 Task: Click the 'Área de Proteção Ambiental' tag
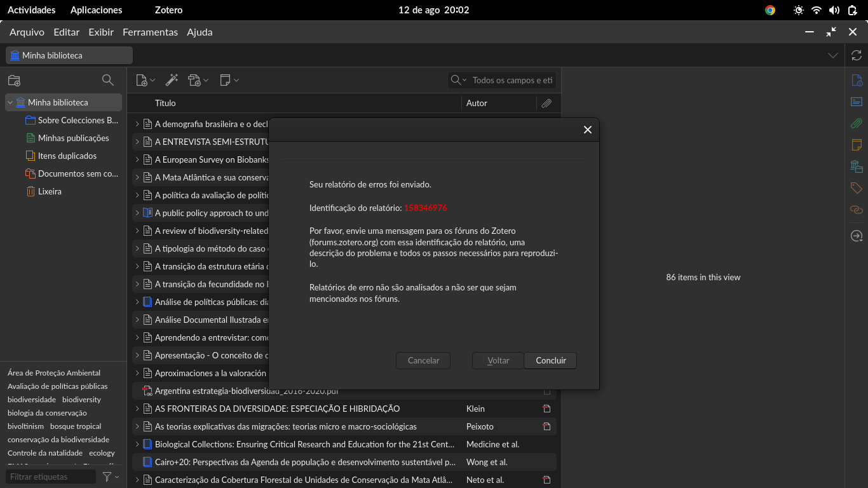[54, 373]
